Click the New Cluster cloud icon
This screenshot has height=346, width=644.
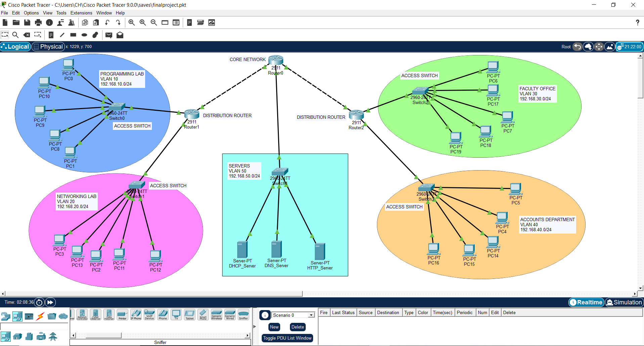tap(588, 47)
